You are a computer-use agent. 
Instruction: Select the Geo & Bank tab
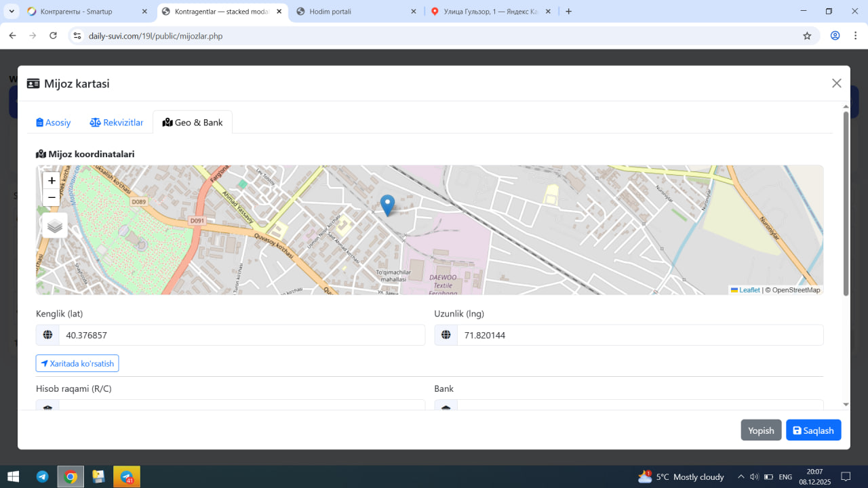pyautogui.click(x=193, y=123)
